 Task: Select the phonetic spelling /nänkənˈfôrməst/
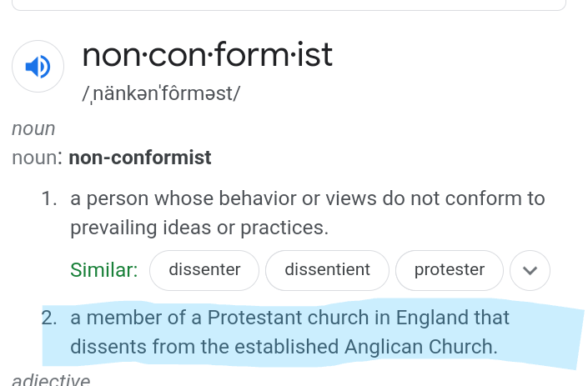coord(161,93)
